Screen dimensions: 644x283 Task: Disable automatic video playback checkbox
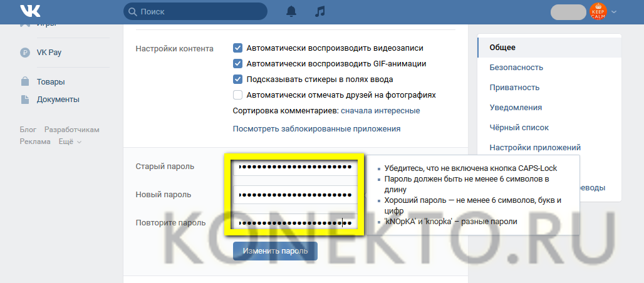point(238,48)
